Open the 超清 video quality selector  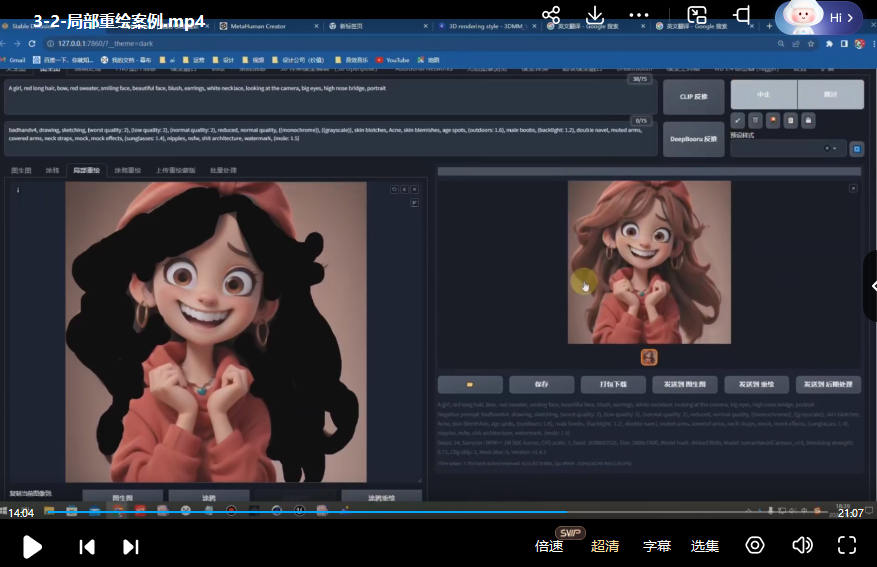tap(605, 546)
